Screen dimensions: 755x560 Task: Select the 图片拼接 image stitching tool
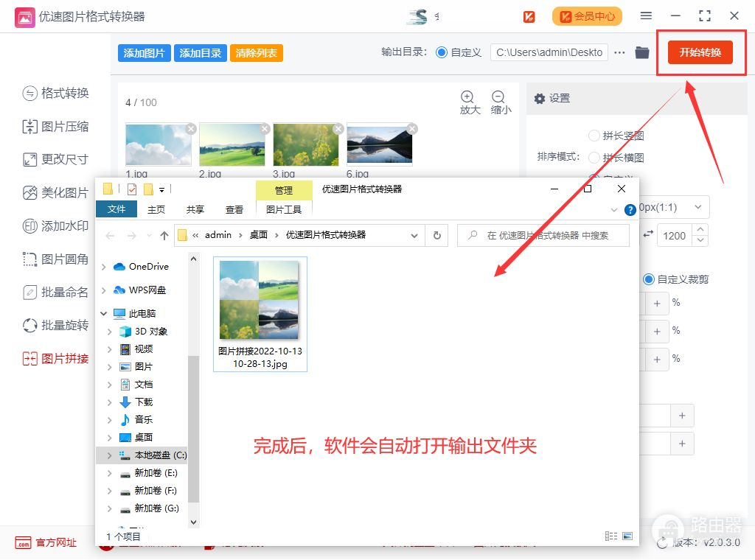[x=55, y=358]
